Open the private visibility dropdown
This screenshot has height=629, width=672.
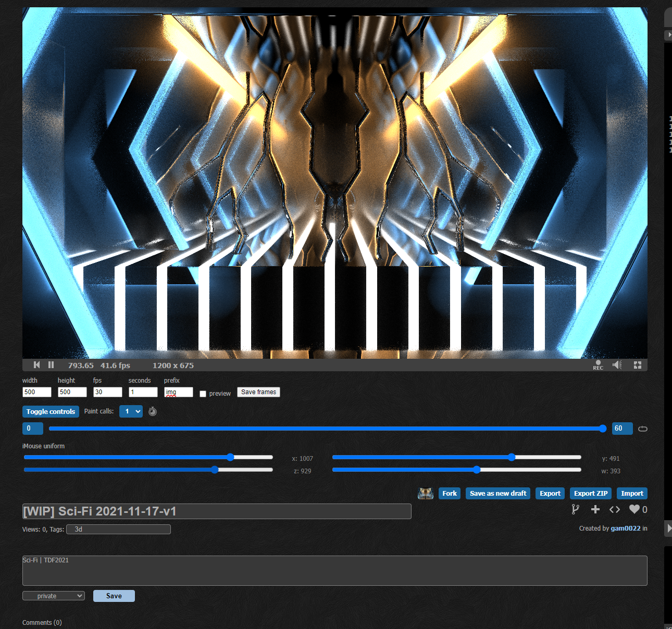tap(54, 596)
